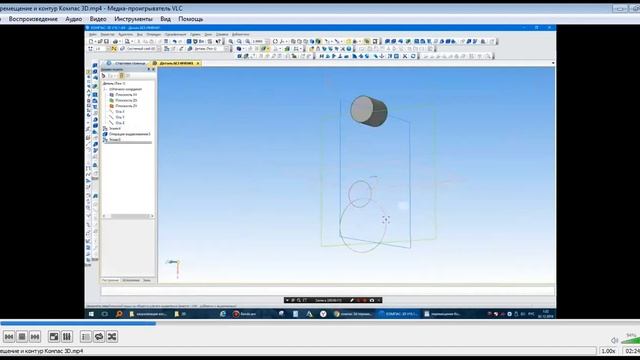This screenshot has height=360, width=640.
Task: Switch to КОМПАС-3D taskbar button
Action: tap(398, 314)
